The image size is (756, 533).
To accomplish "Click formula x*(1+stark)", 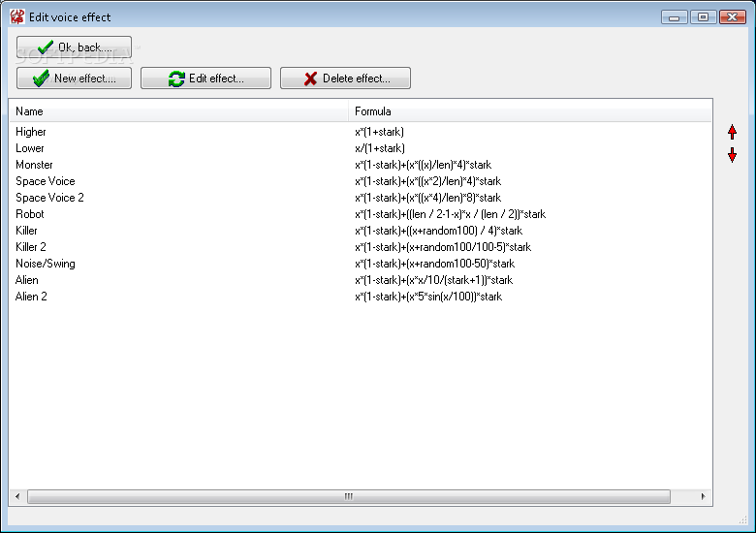I will [379, 132].
